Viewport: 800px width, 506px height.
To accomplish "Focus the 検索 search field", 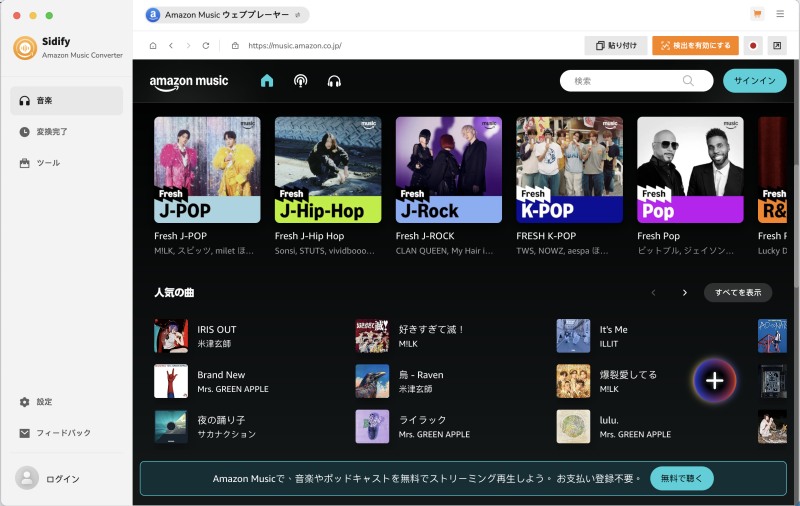I will coord(636,81).
